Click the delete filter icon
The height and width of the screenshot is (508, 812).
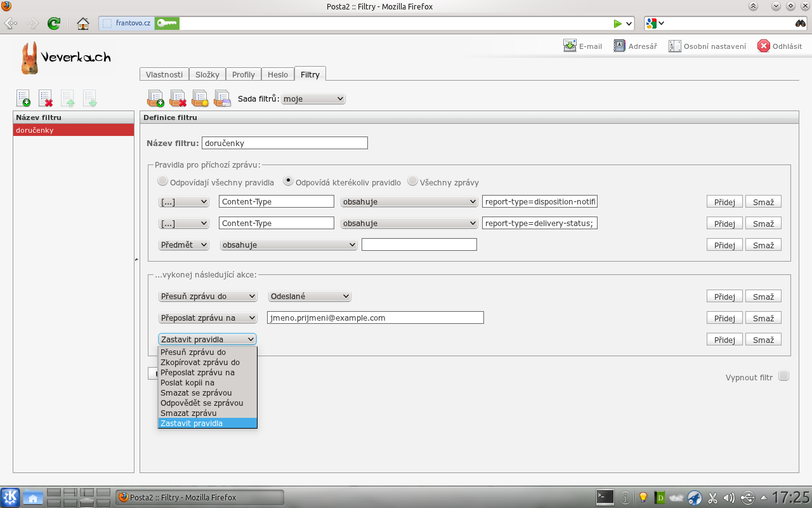[46, 98]
